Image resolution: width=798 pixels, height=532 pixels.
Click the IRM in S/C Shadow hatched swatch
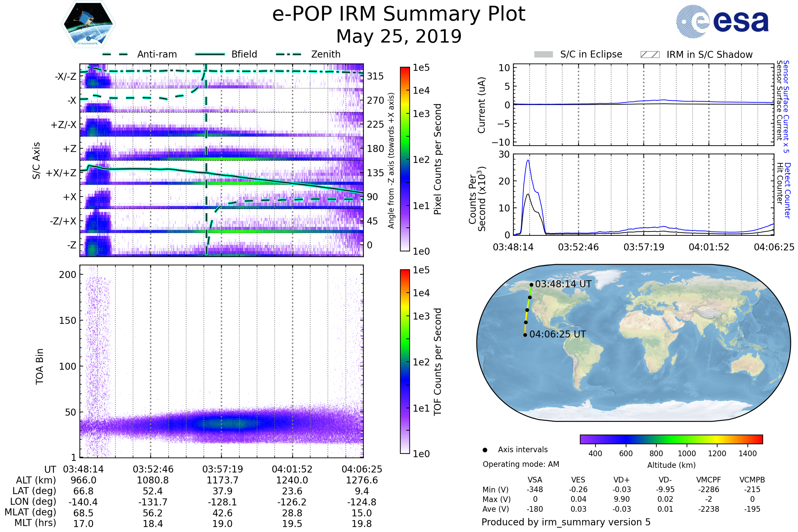click(x=650, y=55)
